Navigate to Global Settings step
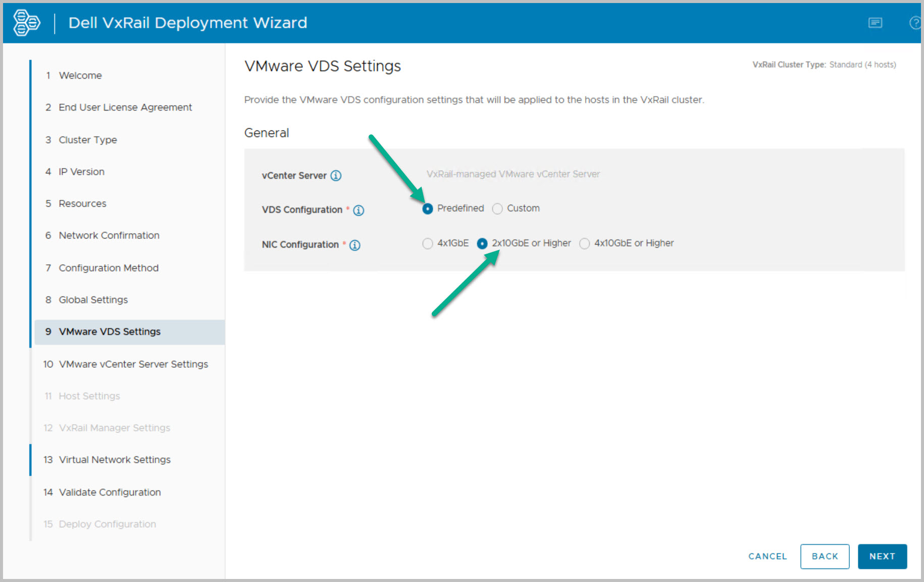This screenshot has width=924, height=582. coord(93,300)
